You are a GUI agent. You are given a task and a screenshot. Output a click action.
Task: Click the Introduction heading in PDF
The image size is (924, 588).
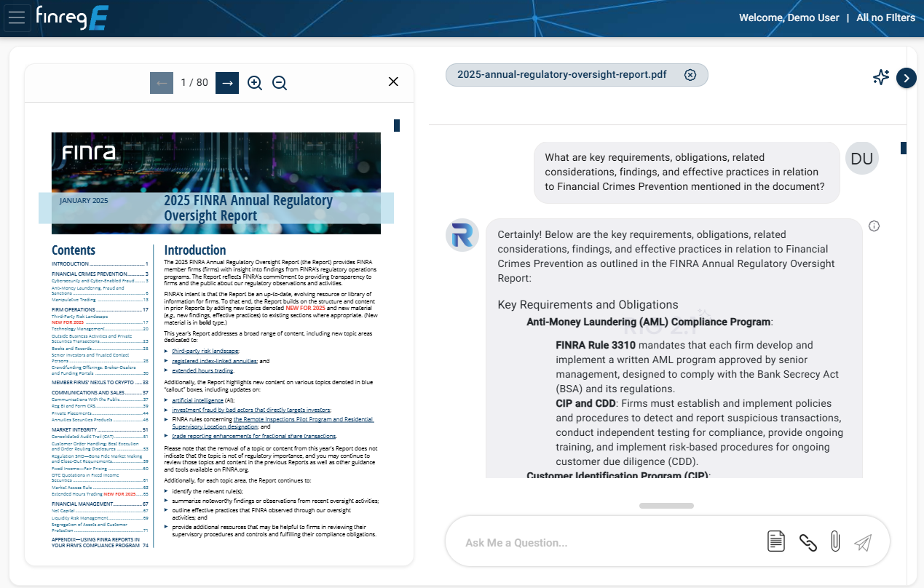click(195, 250)
